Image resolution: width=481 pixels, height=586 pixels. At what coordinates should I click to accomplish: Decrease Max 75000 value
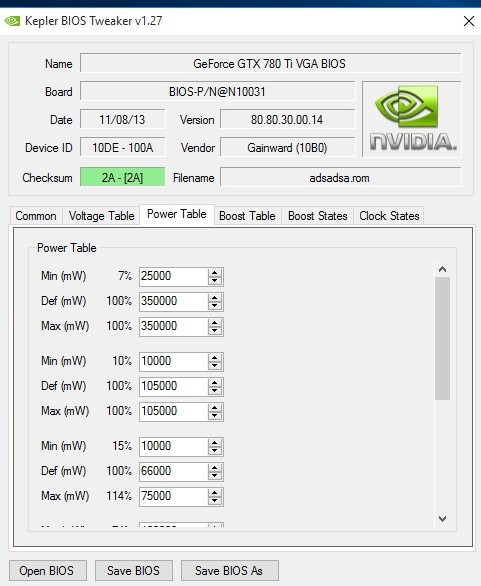coord(215,500)
